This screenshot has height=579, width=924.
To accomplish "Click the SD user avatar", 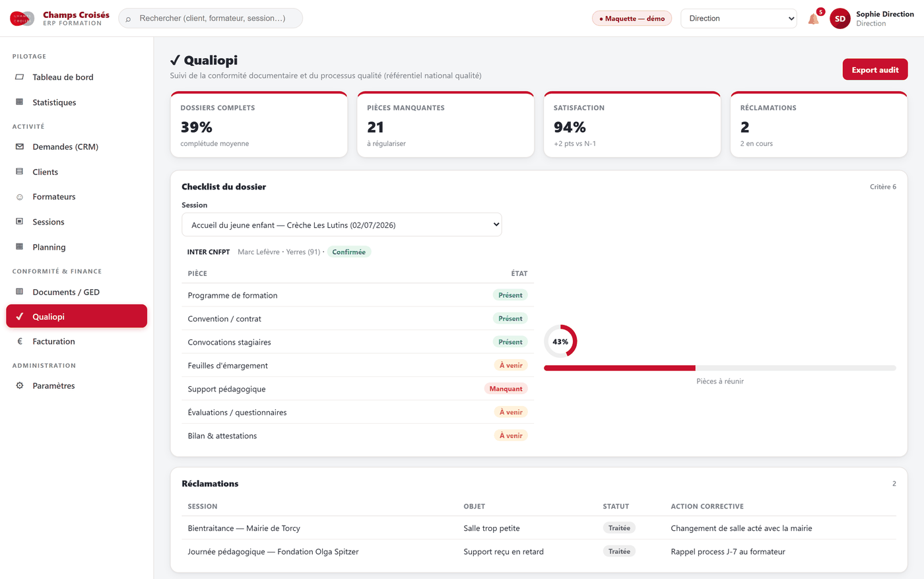I will point(840,18).
